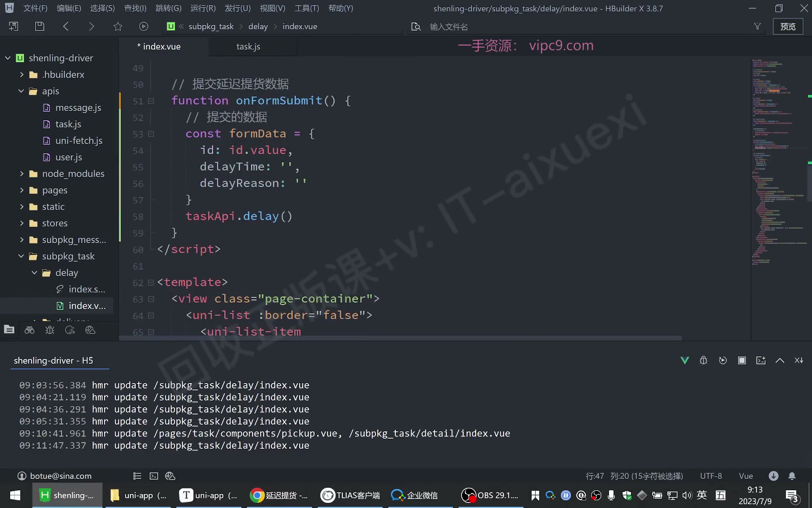
Task: Open the file search magnifier icon
Action: point(416,27)
